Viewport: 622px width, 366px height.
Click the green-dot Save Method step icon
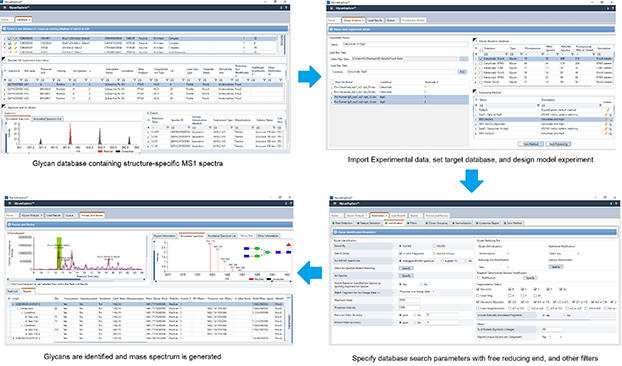505,223
